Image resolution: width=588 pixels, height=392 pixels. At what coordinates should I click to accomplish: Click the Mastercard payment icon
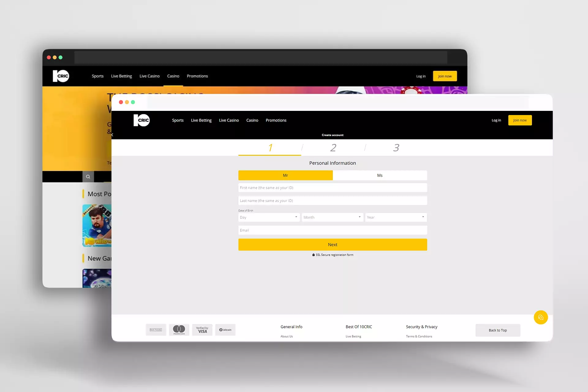(x=179, y=330)
